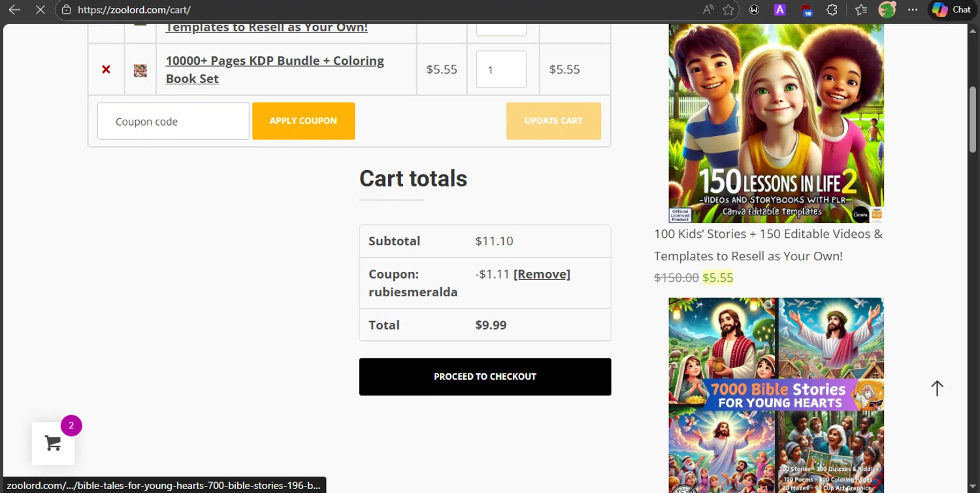Click the $9.99 total value
Image resolution: width=980 pixels, height=493 pixels.
pyautogui.click(x=491, y=325)
